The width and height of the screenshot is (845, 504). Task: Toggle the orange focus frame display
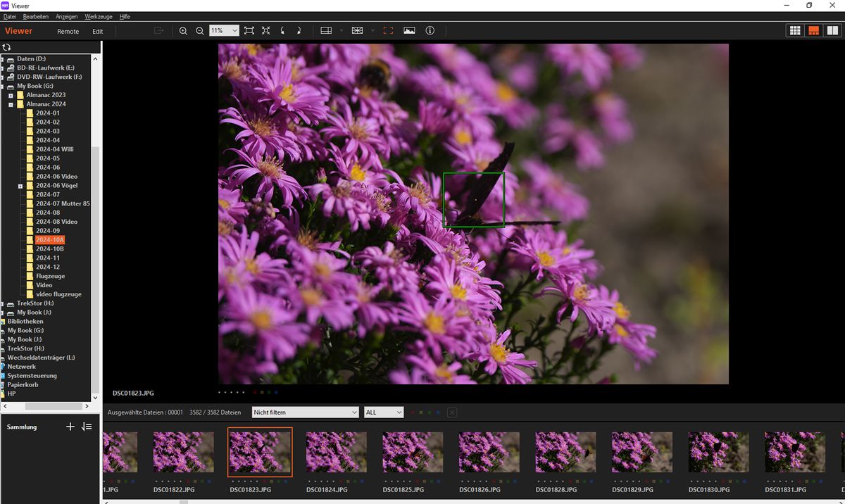pos(388,31)
